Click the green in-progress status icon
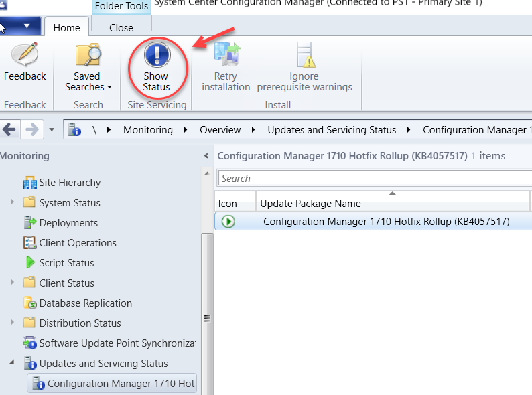The width and height of the screenshot is (532, 395). (228, 222)
